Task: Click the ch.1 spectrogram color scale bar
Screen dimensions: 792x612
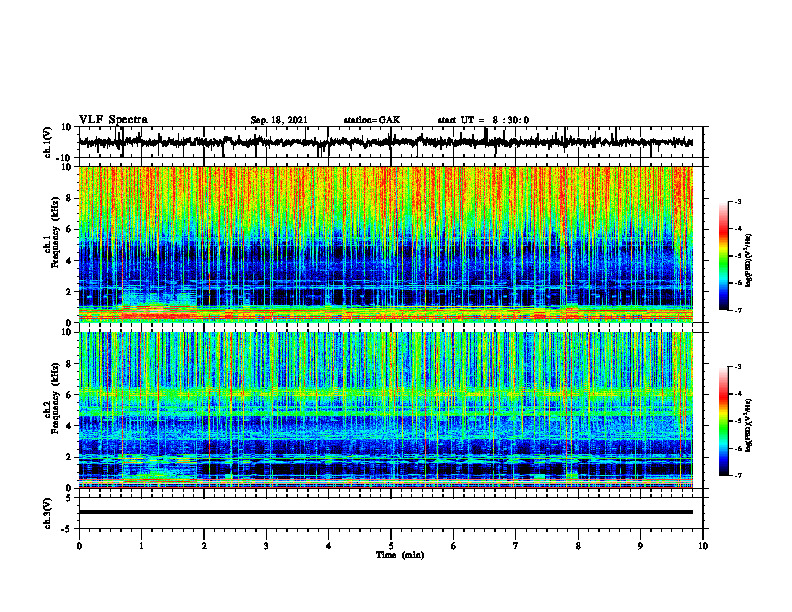Action: pos(723,256)
